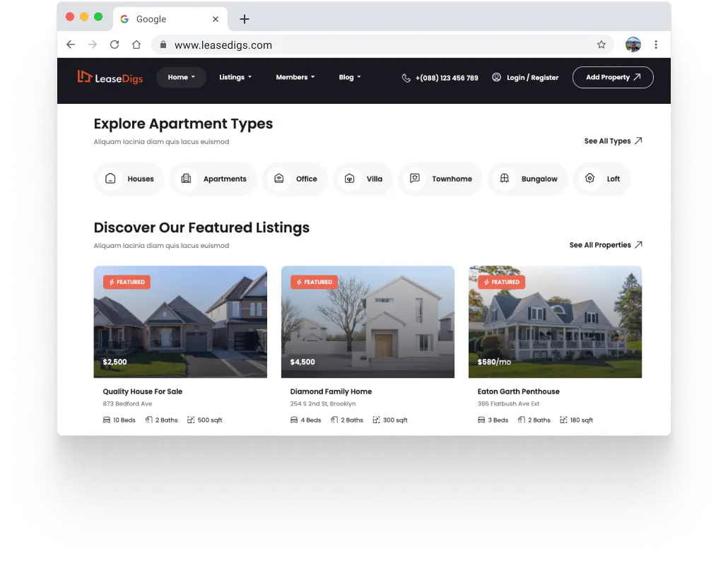Select the Houses apartment type

point(129,179)
